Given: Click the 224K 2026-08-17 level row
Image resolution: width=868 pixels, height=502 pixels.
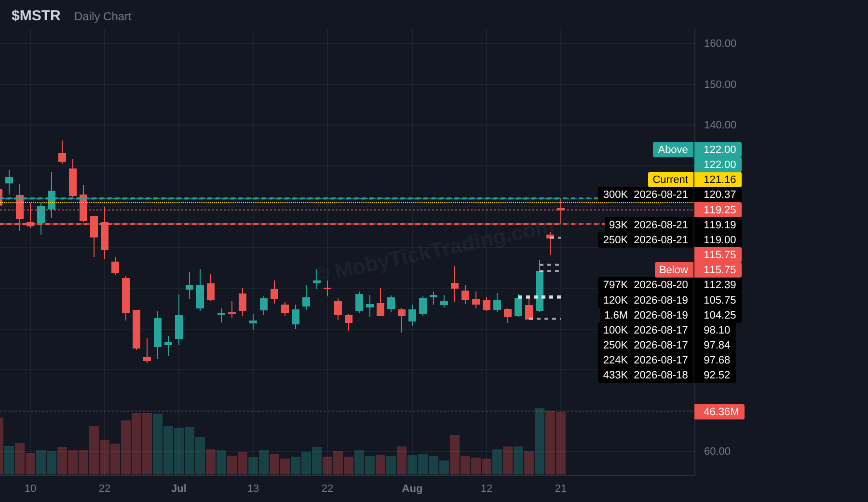Looking at the screenshot, I should click(x=646, y=360).
